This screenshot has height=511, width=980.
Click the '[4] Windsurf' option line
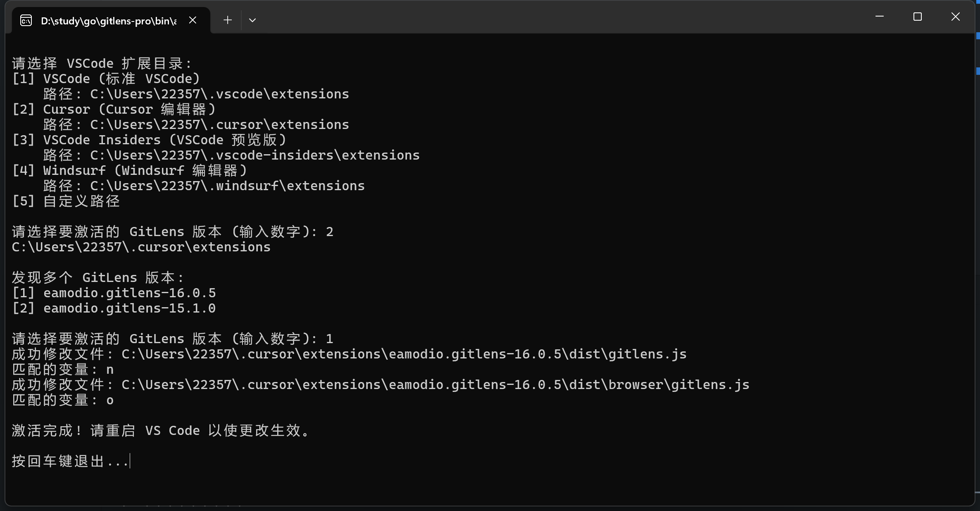[x=130, y=170]
